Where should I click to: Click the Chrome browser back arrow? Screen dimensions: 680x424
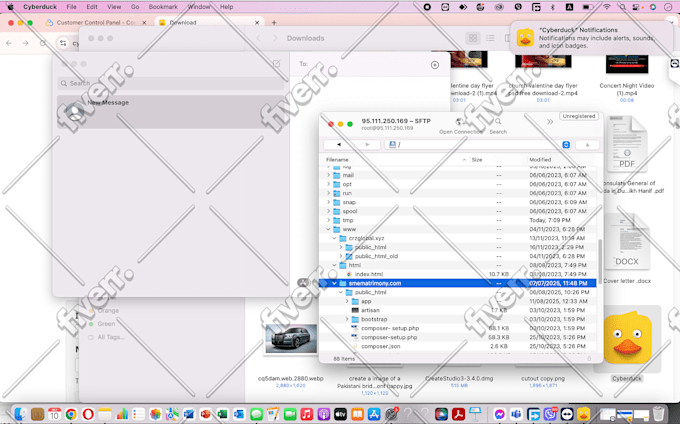pos(9,43)
